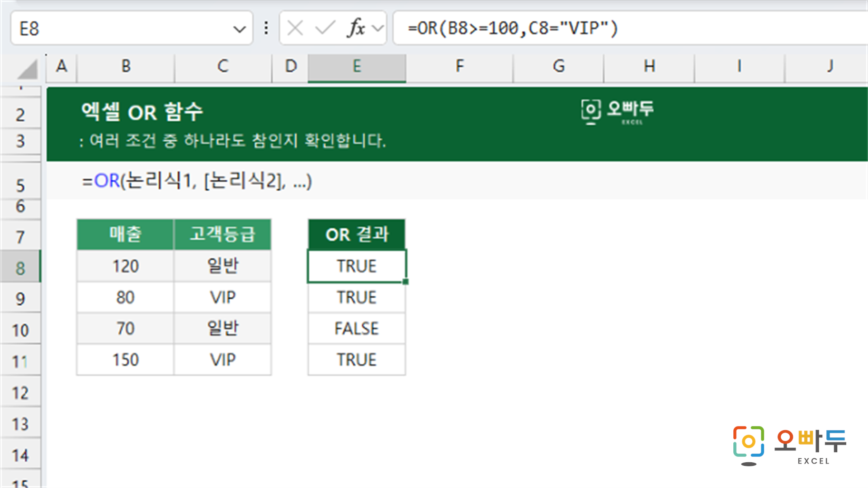Click into the formula bar with the OR formula
Viewport: 868px width, 488px height.
pos(630,28)
